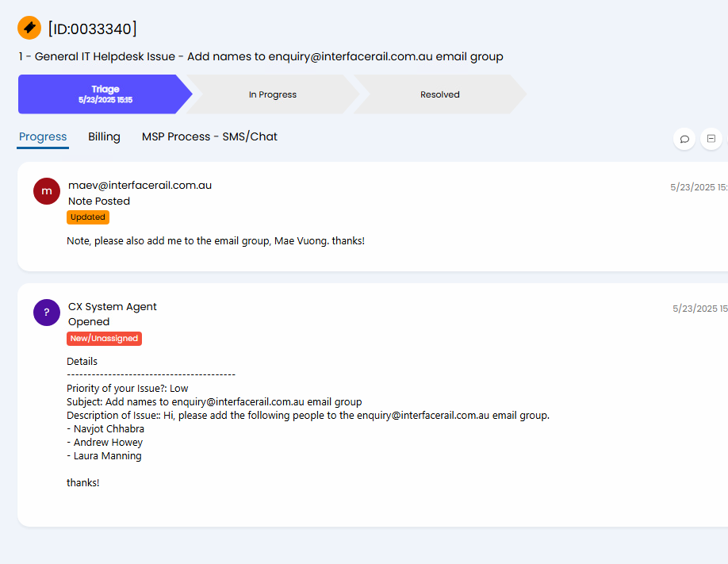Screen dimensions: 728x564
Task: Click the purple question mark CX agent avatar
Action: pos(47,313)
